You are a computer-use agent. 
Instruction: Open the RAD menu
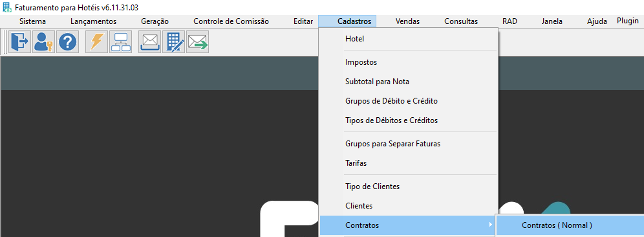(510, 21)
